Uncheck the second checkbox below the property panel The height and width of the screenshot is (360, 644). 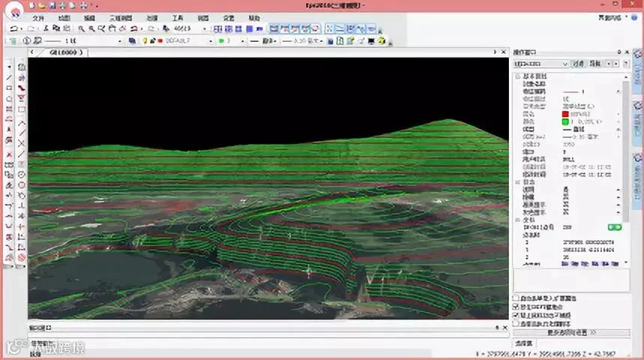(x=515, y=307)
